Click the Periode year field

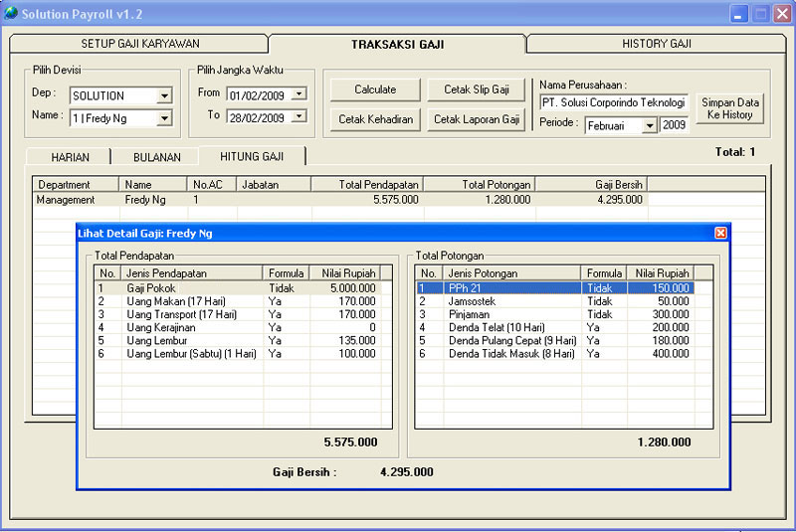tap(675, 125)
